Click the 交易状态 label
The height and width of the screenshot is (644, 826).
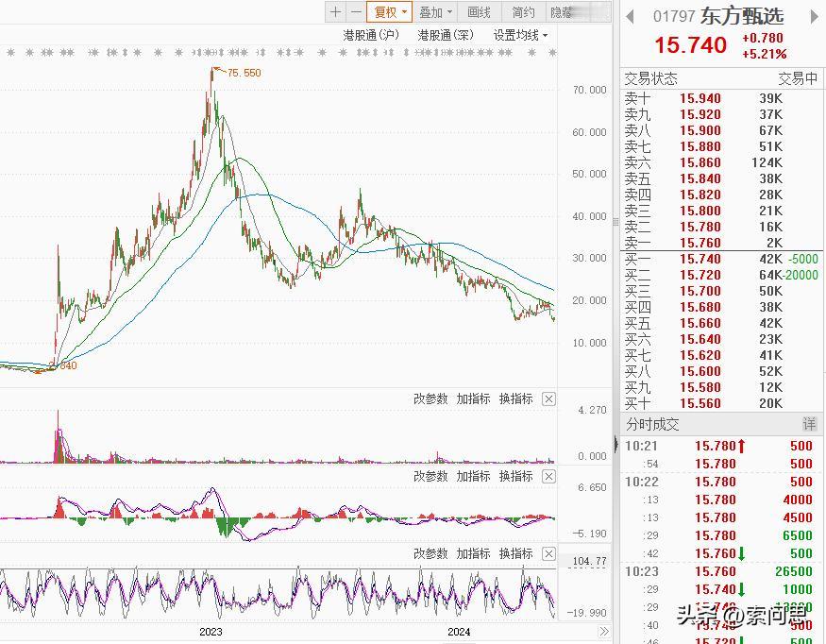coord(650,79)
